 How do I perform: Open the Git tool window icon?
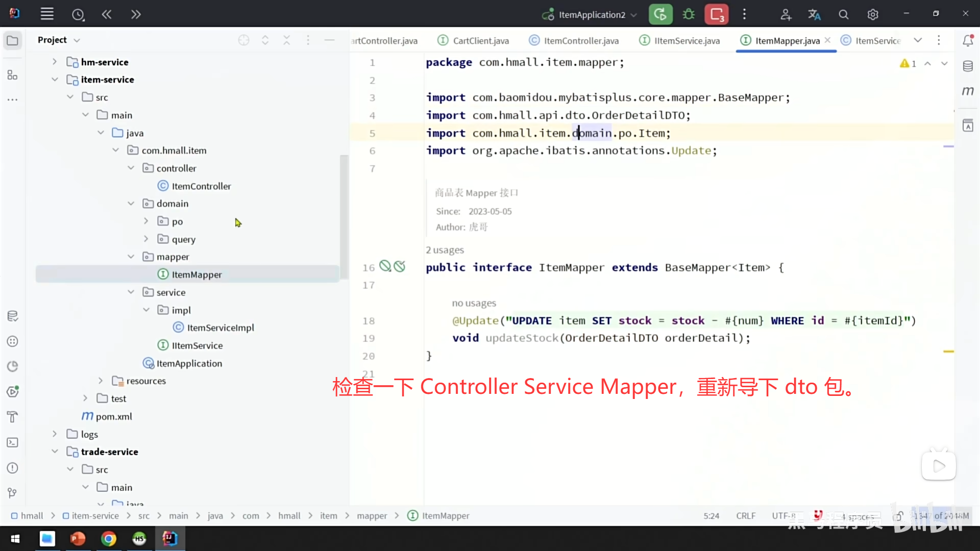click(13, 493)
